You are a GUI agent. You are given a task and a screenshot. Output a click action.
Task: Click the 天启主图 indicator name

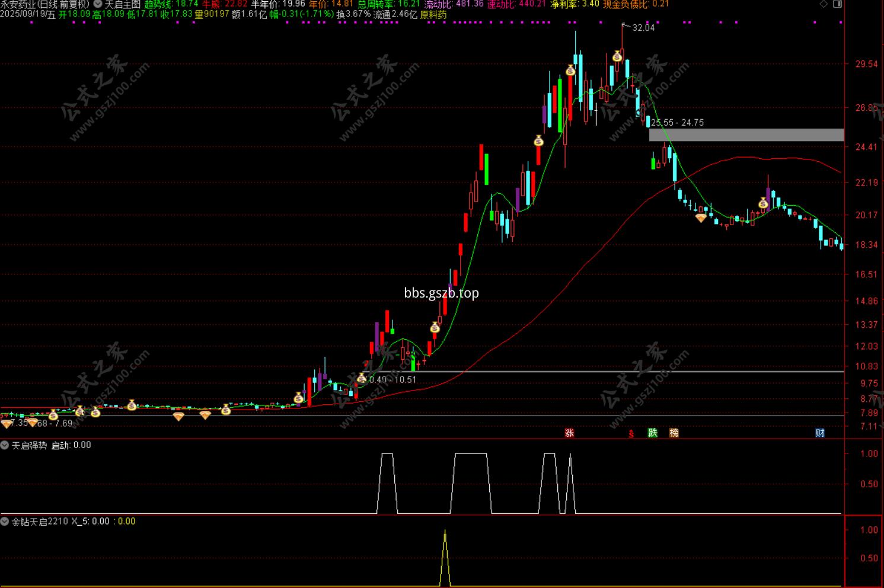pyautogui.click(x=123, y=4)
